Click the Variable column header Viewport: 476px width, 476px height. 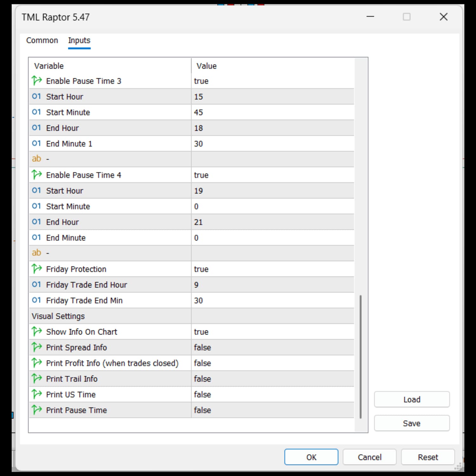49,66
